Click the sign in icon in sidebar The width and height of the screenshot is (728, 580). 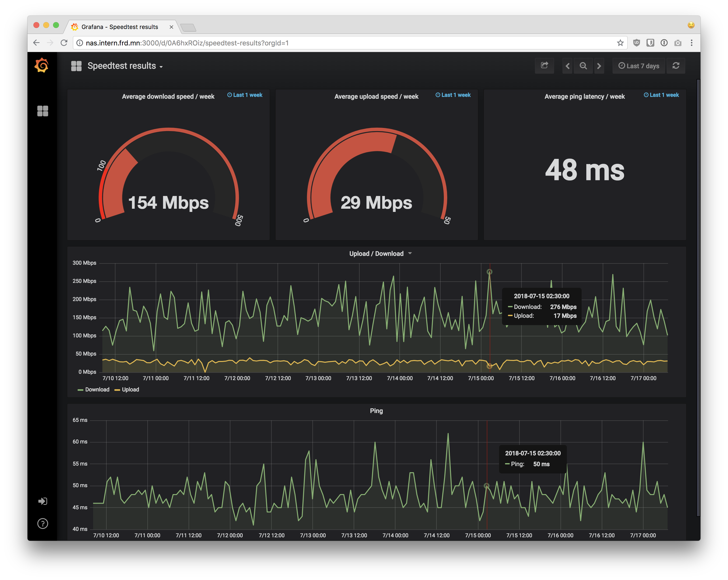coord(42,501)
